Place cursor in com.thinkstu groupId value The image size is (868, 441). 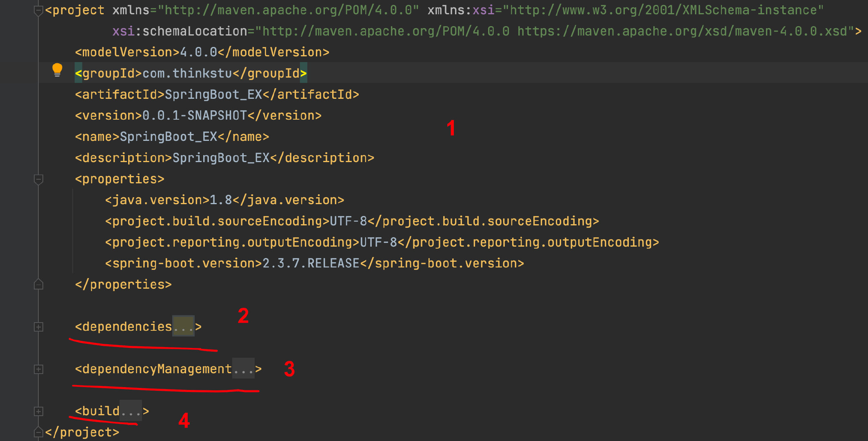[x=187, y=73]
